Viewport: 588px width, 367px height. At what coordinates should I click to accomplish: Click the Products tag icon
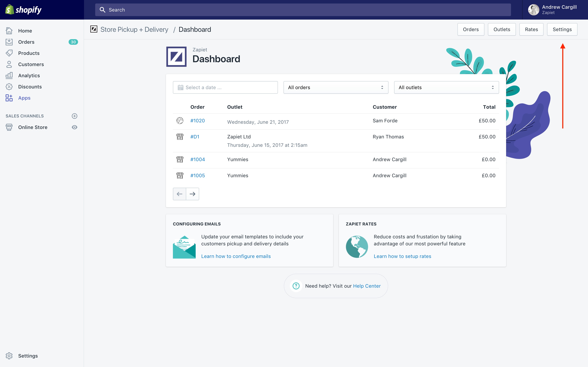point(9,53)
